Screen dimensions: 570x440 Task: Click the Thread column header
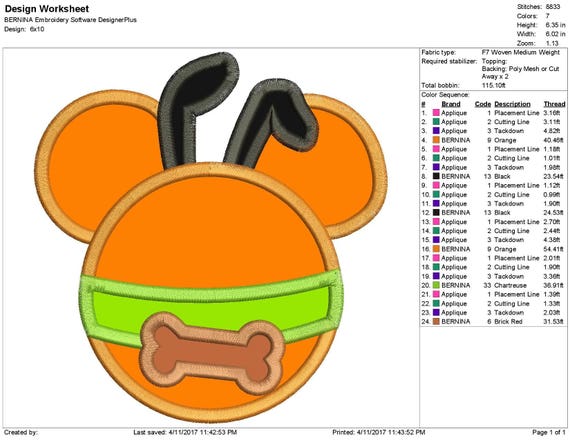tap(554, 104)
